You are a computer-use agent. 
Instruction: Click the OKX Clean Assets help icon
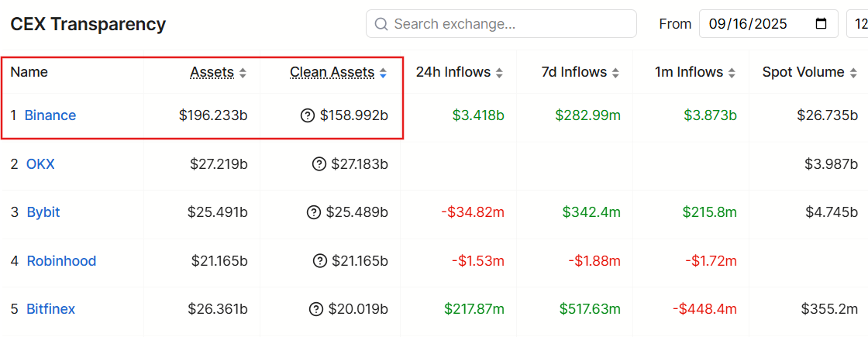pos(319,164)
